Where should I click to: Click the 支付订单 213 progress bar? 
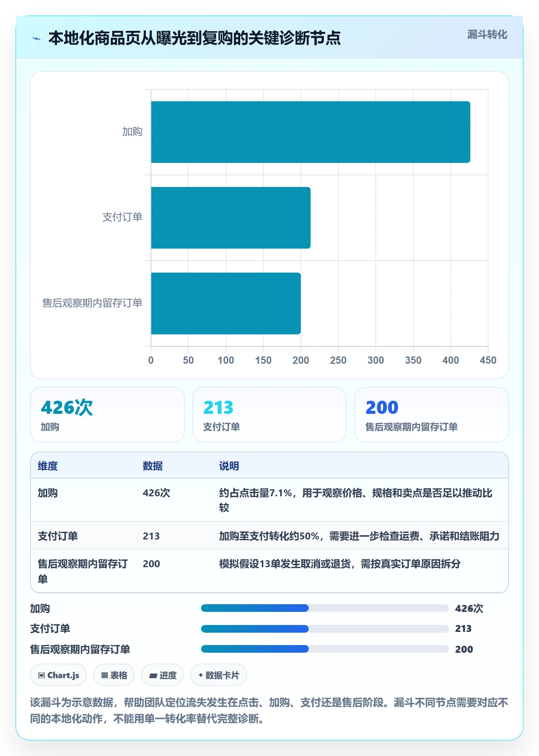click(325, 628)
